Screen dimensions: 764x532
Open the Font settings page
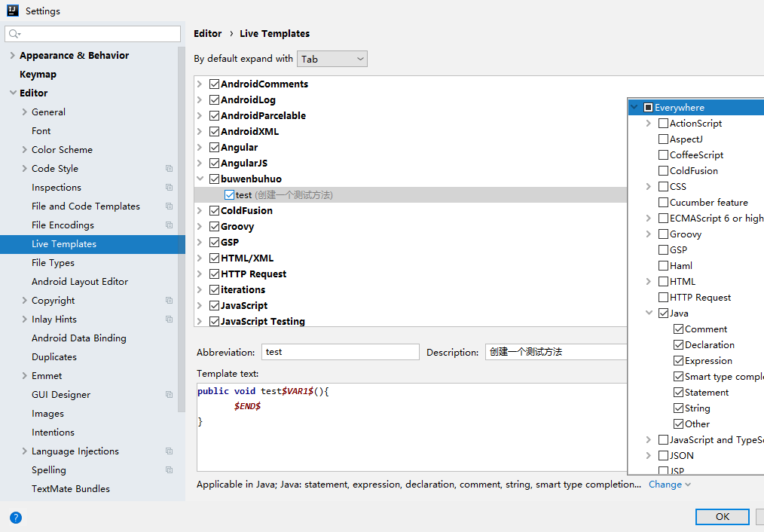(x=41, y=131)
